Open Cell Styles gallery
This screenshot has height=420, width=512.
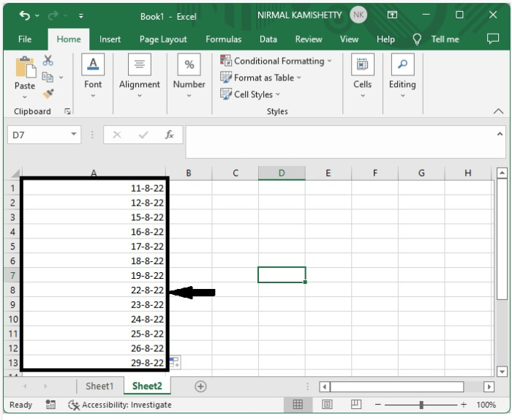pos(250,94)
